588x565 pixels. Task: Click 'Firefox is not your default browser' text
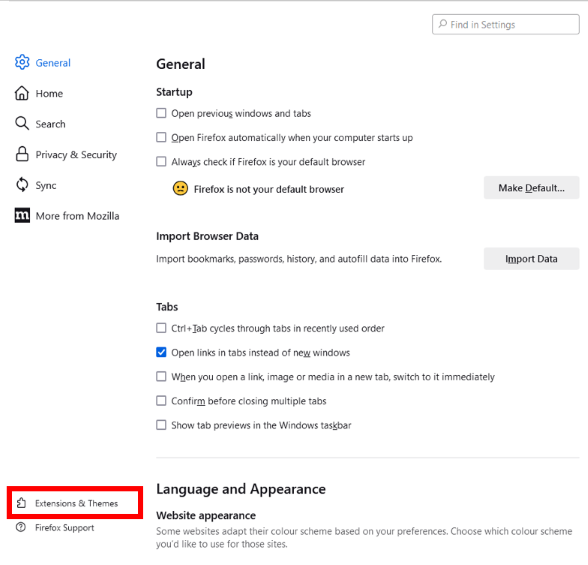click(269, 189)
